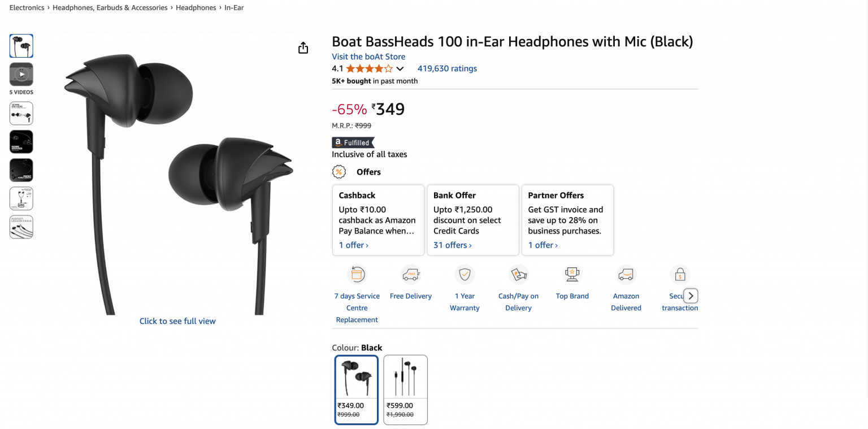
Task: Click the 1 Year Warranty shield icon
Action: [x=465, y=275]
